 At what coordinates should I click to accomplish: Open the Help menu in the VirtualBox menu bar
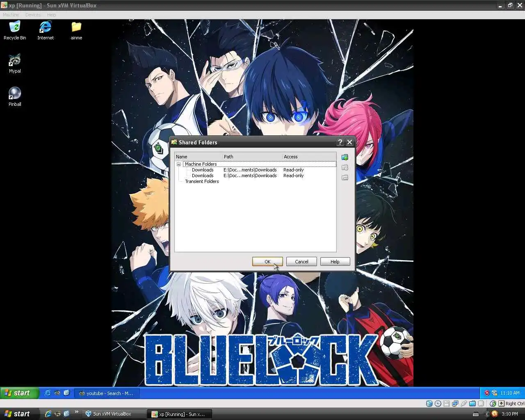pyautogui.click(x=51, y=15)
